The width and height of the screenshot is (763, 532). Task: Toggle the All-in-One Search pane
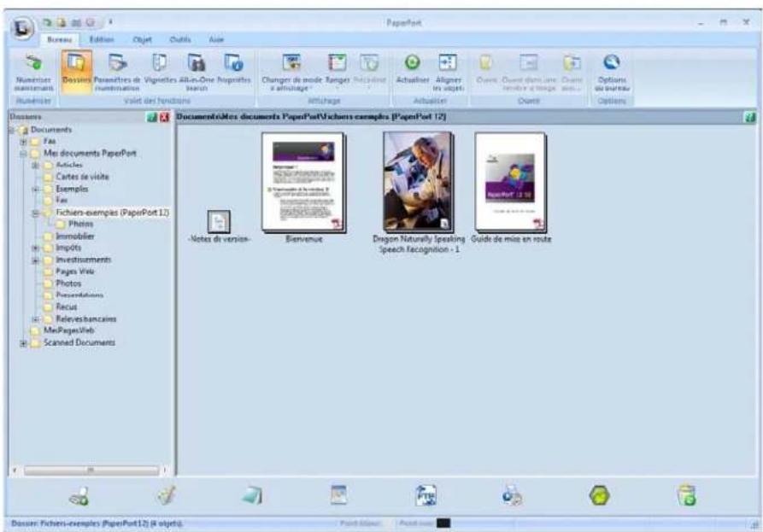pos(197,72)
